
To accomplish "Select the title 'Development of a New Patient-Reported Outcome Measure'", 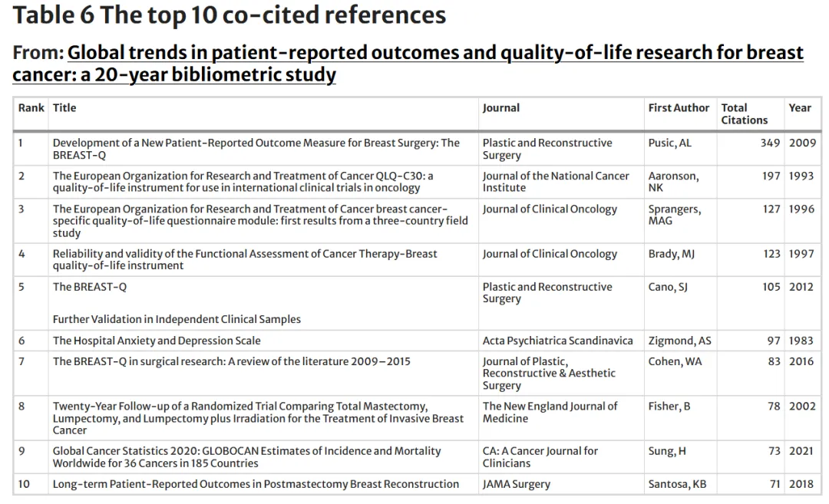I will click(256, 149).
